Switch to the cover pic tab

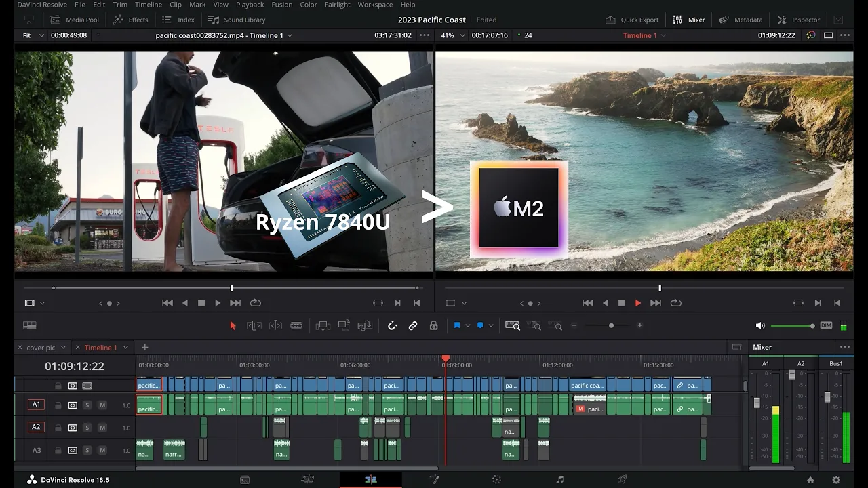[41, 348]
